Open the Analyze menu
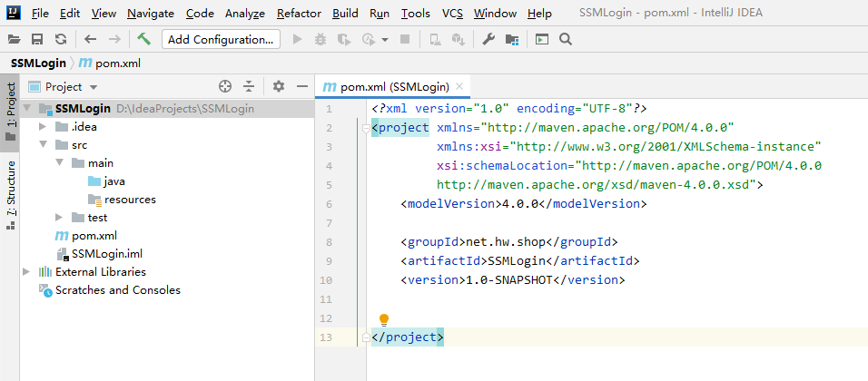 244,14
